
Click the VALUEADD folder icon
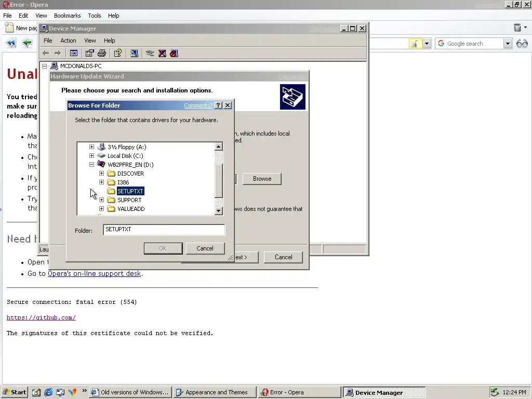[x=111, y=209]
